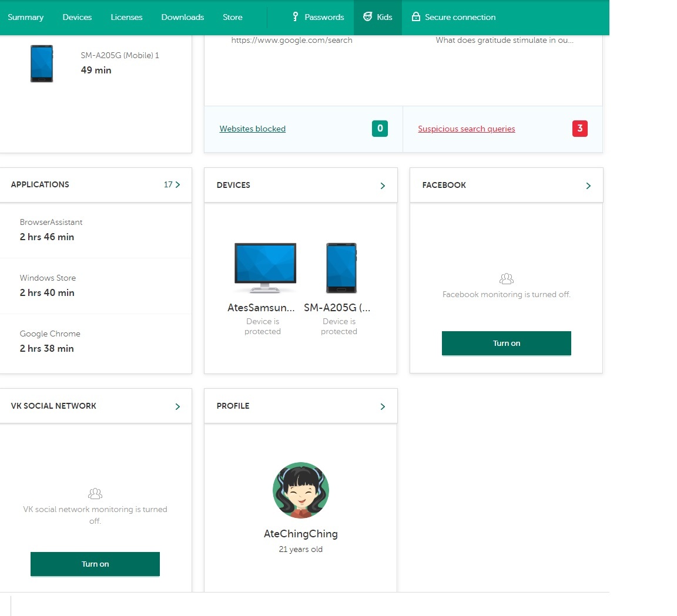Click the green Websites blocked count badge
Viewport: 677px width, 616px height.
(x=380, y=129)
